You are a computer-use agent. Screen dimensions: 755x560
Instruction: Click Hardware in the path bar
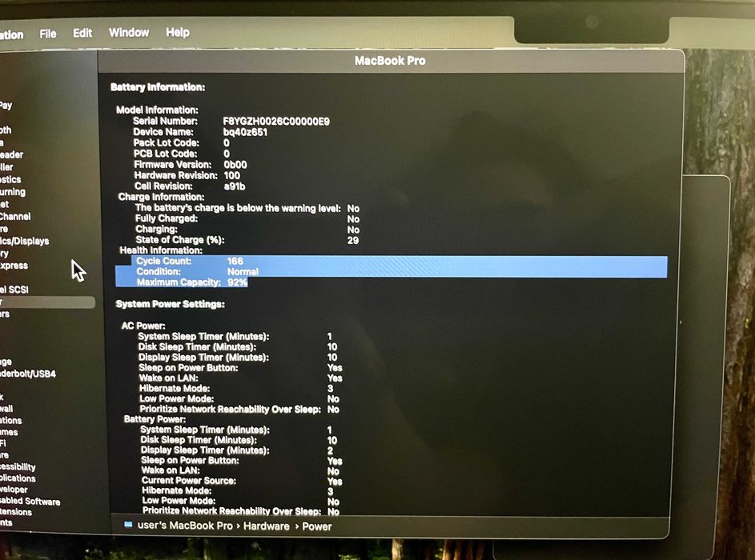(x=267, y=526)
